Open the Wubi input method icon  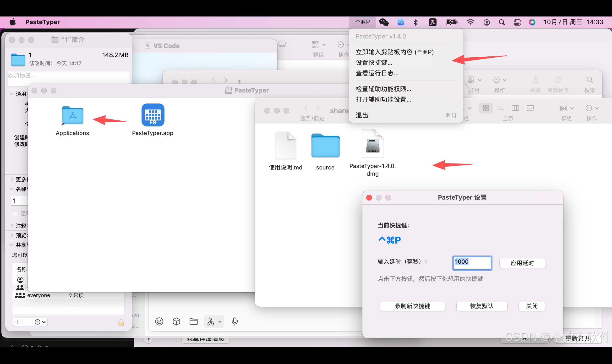(432, 22)
